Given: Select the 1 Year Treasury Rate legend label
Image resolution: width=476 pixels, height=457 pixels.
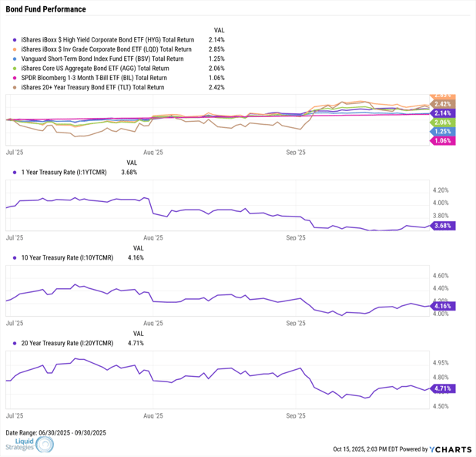Looking at the screenshot, I should [68, 172].
